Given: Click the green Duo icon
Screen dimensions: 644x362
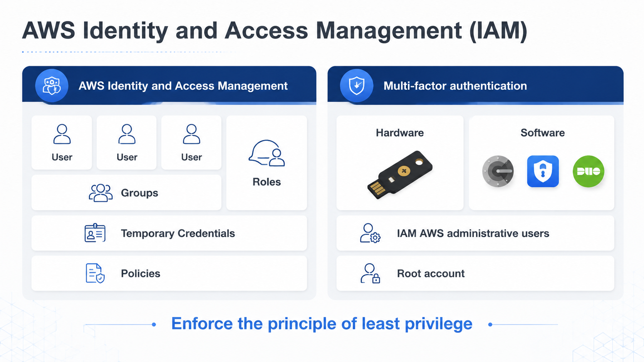Looking at the screenshot, I should [588, 171].
